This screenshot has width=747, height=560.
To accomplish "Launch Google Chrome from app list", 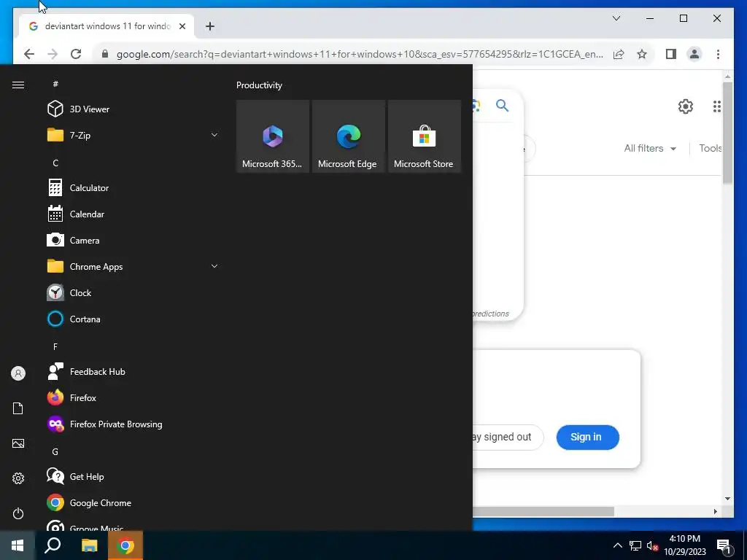I will (133, 502).
